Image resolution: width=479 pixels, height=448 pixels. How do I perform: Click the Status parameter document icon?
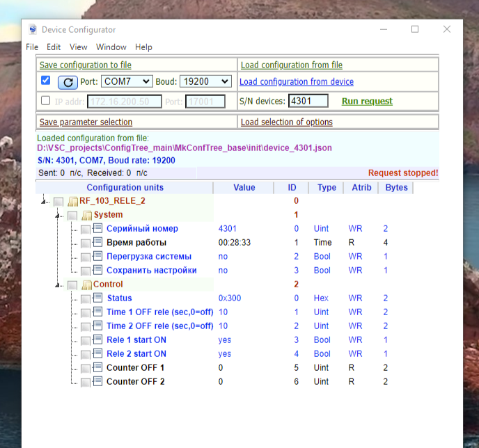pyautogui.click(x=97, y=298)
